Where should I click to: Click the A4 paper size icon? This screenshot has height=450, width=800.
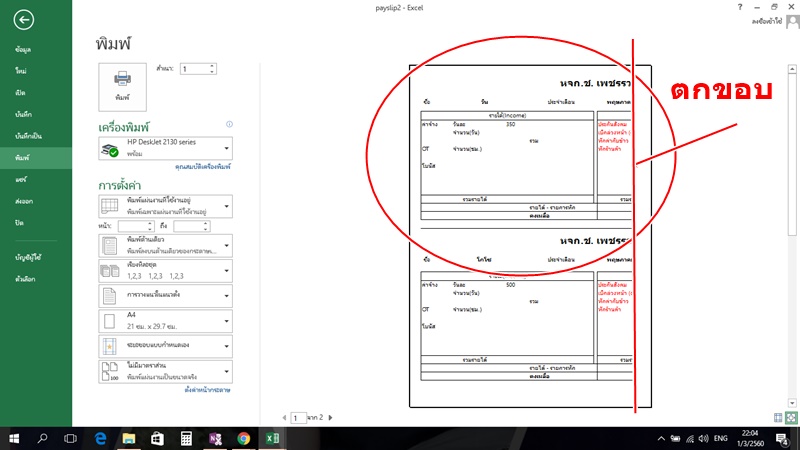109,321
